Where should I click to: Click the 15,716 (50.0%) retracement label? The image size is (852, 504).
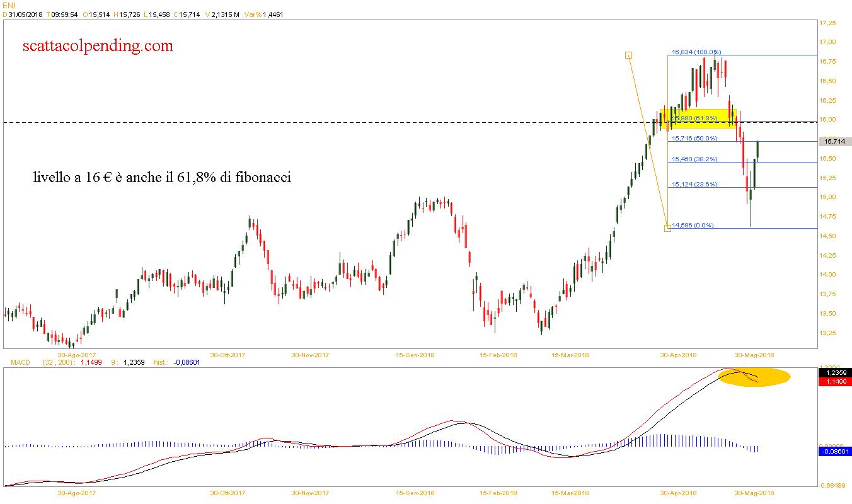click(694, 139)
